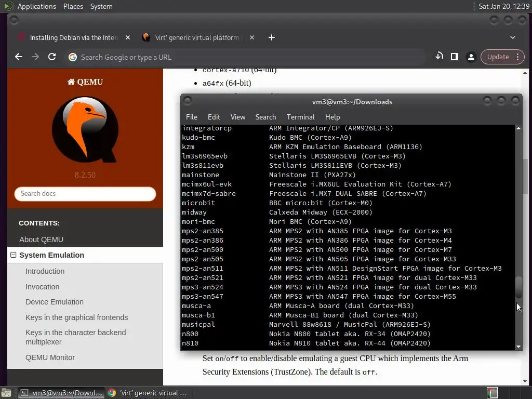532x399 pixels.
Task: Open a new browser tab with the plus icon
Action: click(271, 37)
